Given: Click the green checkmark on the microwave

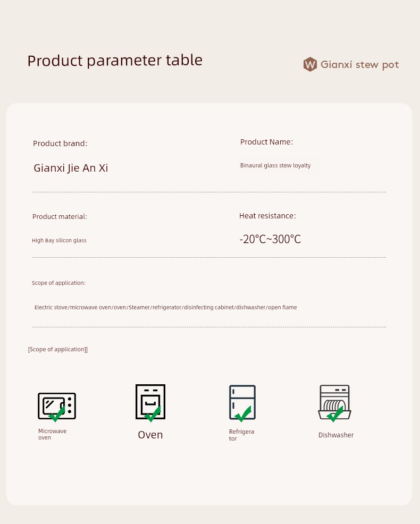Looking at the screenshot, I should pyautogui.click(x=57, y=413).
